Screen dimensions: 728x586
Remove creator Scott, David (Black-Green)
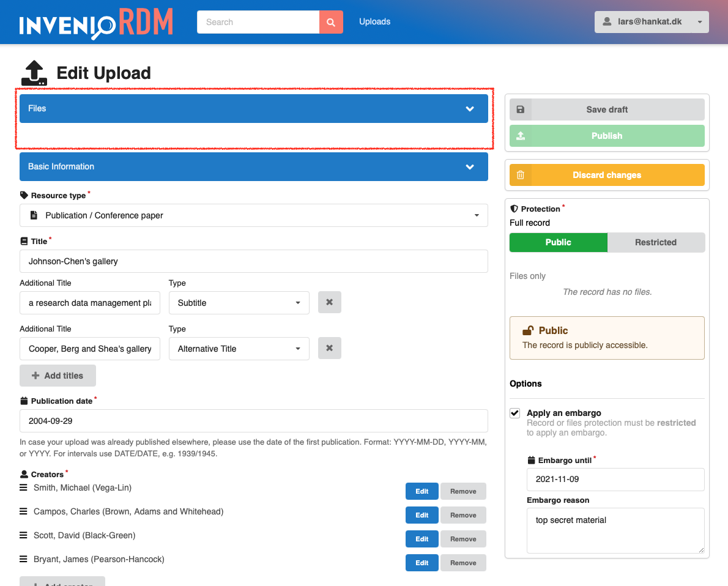[463, 538]
